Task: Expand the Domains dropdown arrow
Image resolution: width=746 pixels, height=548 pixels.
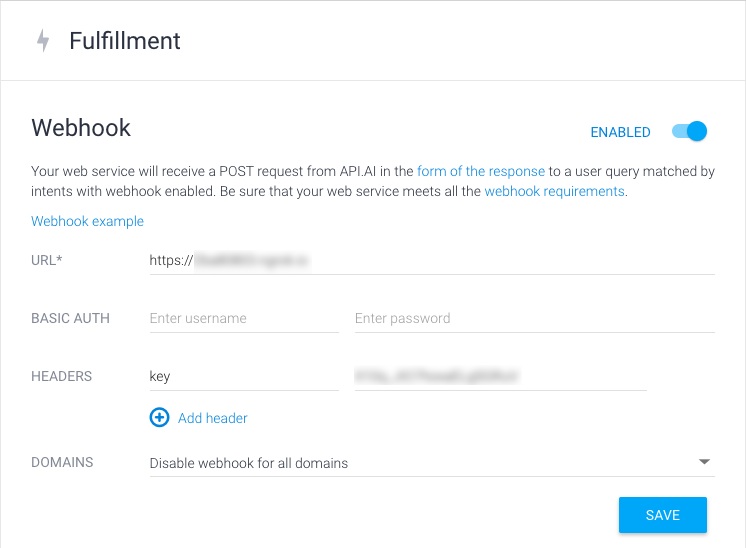Action: 704,462
